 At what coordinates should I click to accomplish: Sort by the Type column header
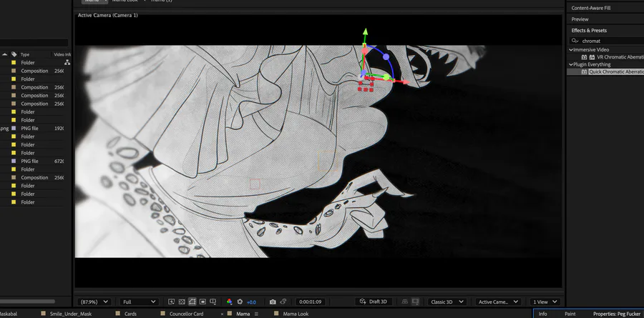coord(25,54)
